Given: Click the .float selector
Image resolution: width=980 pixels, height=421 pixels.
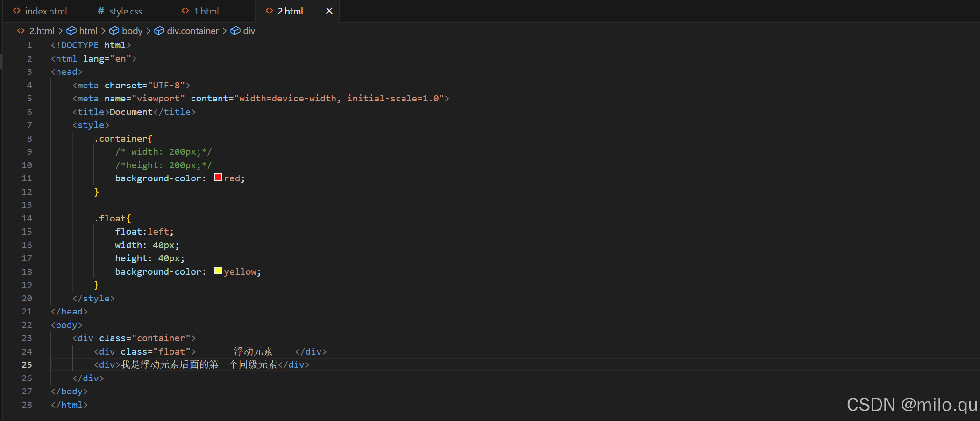Looking at the screenshot, I should (x=110, y=219).
